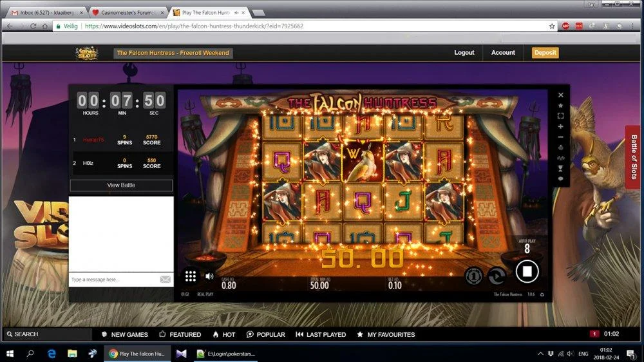Open a new browser tab
Screen dimensions: 644x362
(x=258, y=13)
